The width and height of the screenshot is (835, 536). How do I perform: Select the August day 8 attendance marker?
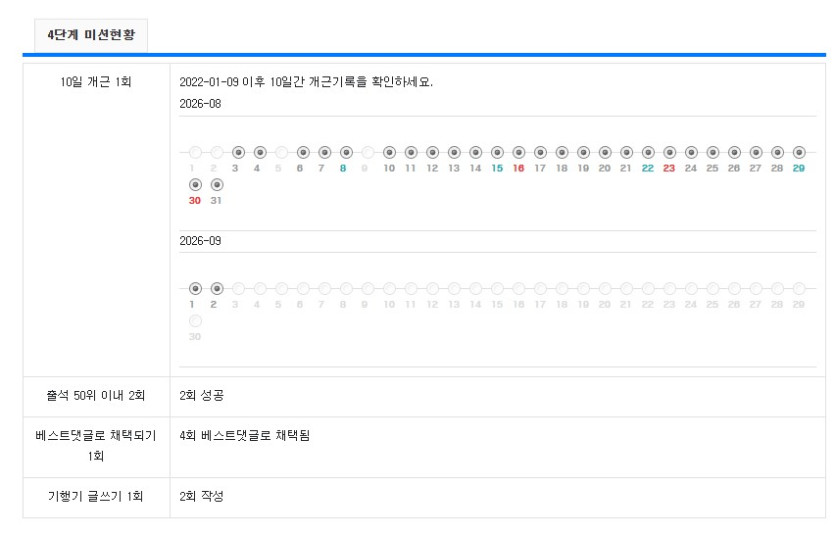(346, 153)
